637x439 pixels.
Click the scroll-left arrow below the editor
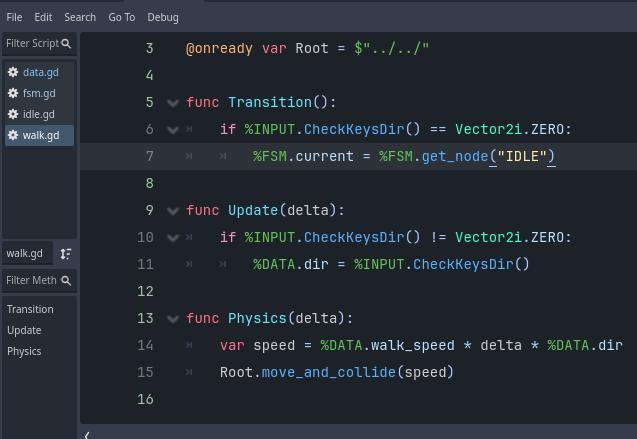click(x=87, y=435)
